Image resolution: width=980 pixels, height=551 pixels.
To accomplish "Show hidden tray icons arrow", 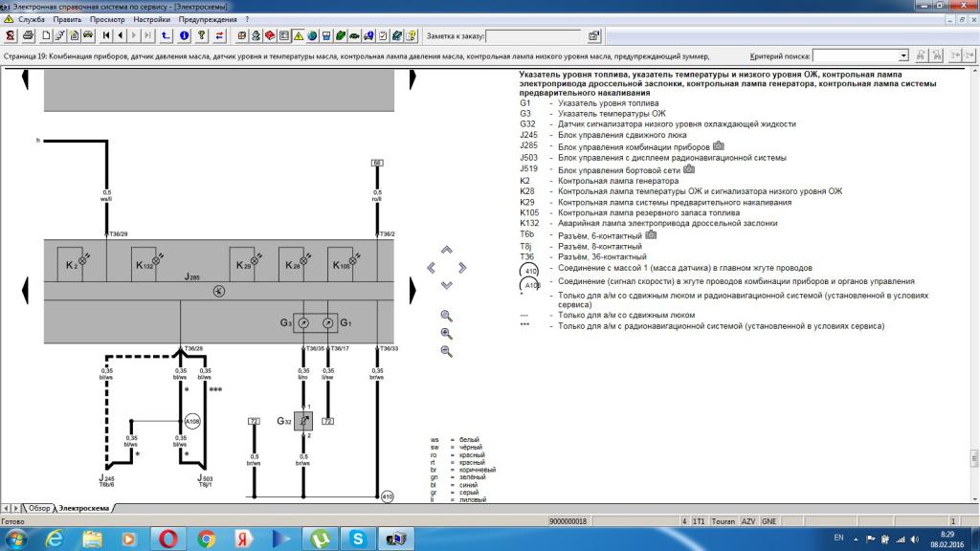I will pyautogui.click(x=856, y=540).
